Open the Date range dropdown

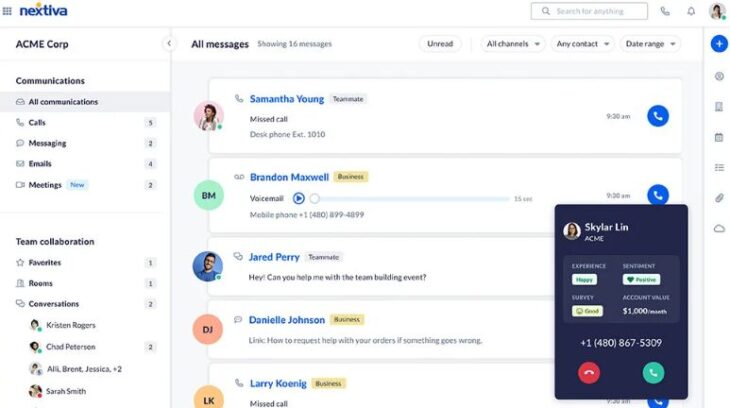pyautogui.click(x=650, y=44)
